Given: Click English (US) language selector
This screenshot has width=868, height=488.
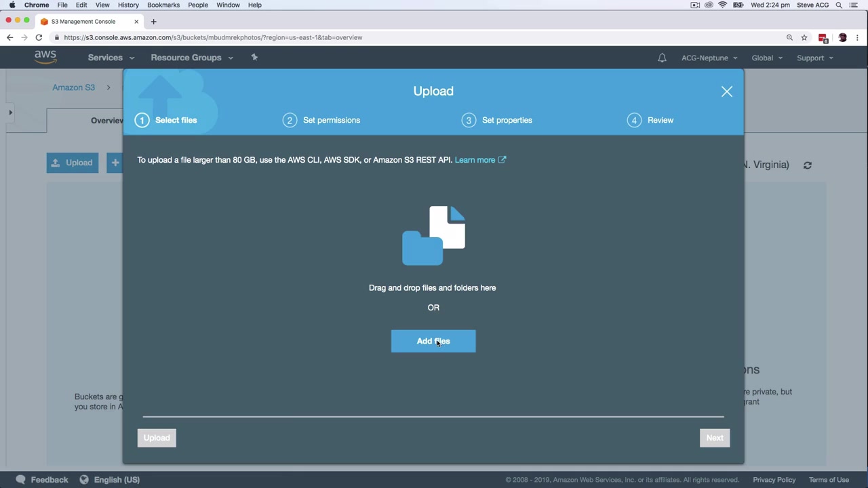Looking at the screenshot, I should coord(117,480).
